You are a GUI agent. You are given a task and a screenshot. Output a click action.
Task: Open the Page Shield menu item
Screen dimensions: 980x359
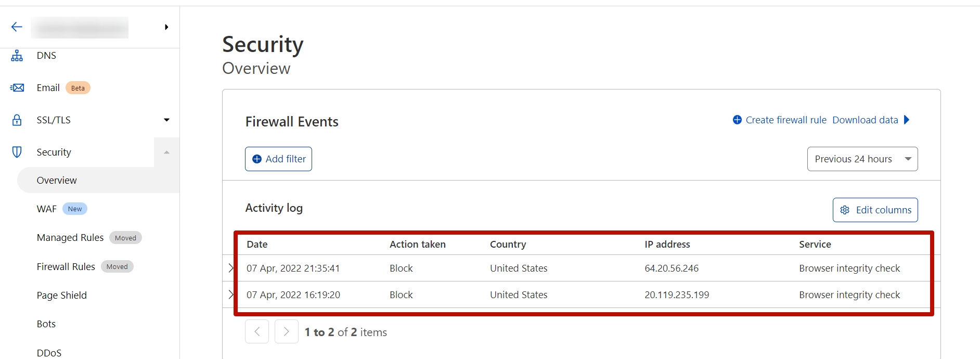tap(61, 296)
